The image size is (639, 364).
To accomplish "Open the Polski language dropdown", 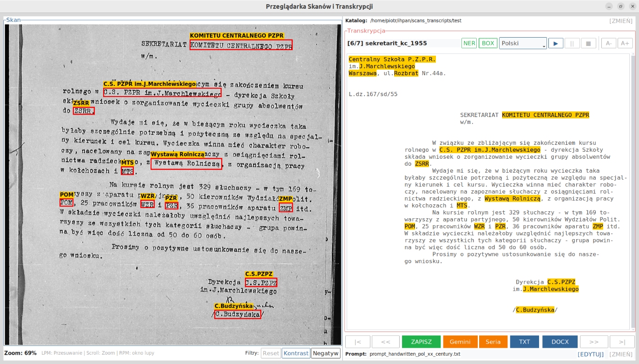I will [523, 43].
